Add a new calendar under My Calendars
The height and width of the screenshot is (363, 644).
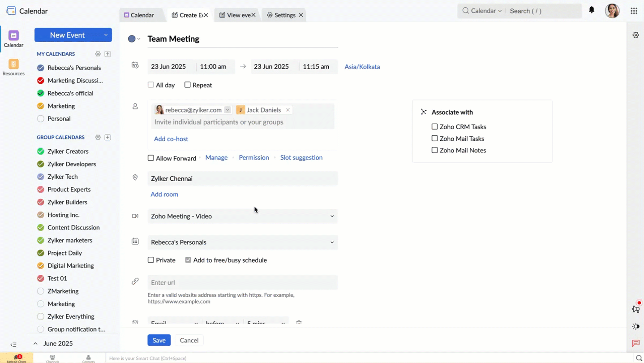(107, 54)
